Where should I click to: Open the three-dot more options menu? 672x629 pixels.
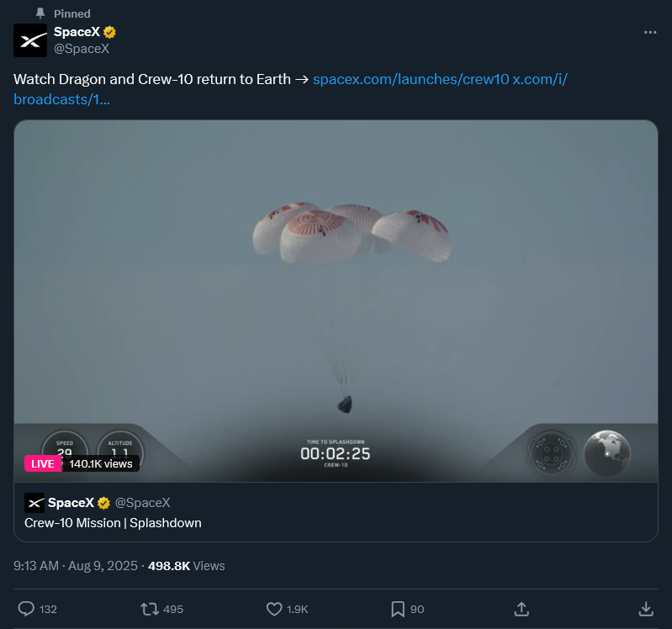tap(650, 33)
